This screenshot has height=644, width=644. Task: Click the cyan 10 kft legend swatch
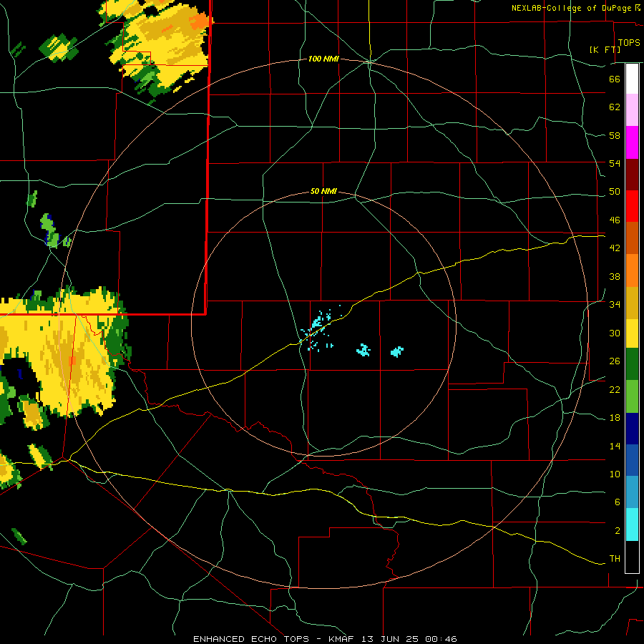point(632,524)
